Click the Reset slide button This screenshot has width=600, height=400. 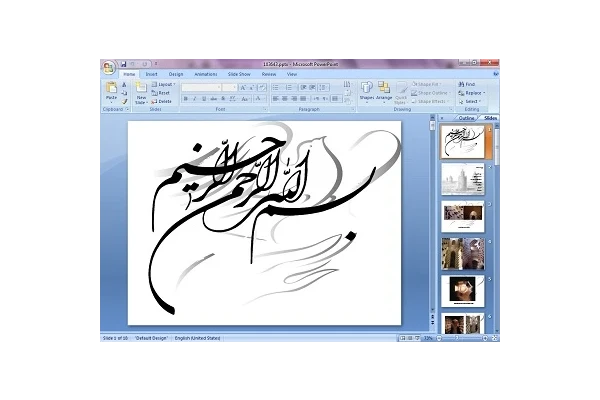[x=160, y=93]
